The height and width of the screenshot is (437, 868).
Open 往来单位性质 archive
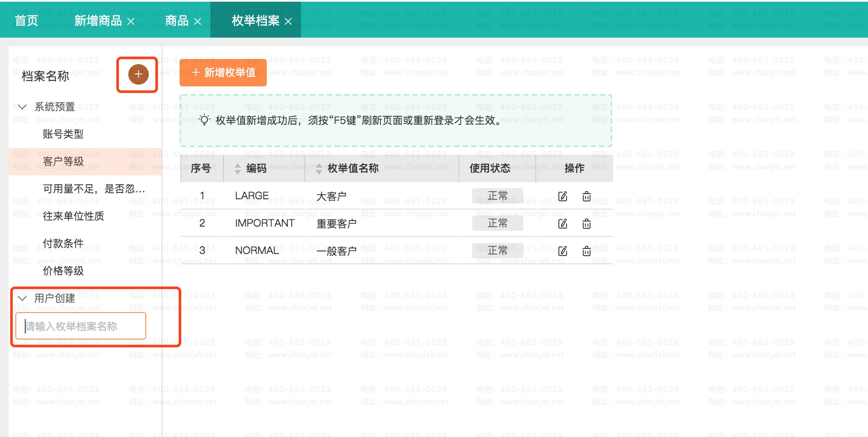tap(74, 216)
